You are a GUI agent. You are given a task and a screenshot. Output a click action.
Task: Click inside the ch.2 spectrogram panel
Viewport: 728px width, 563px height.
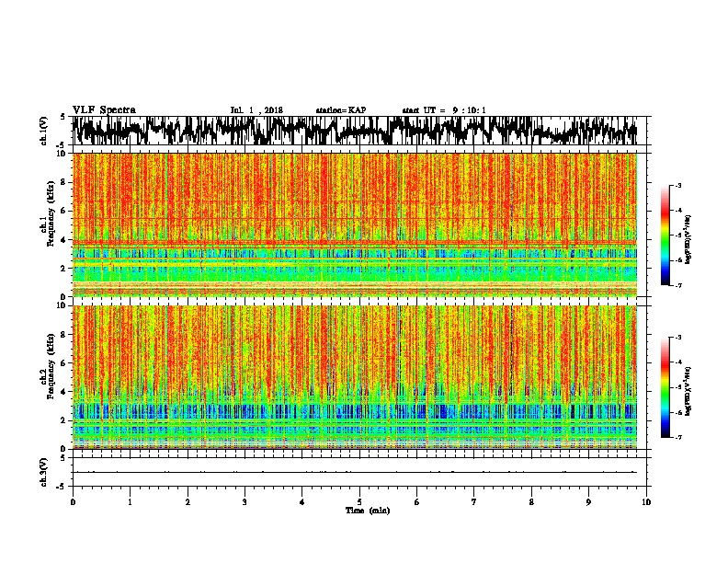click(355, 377)
